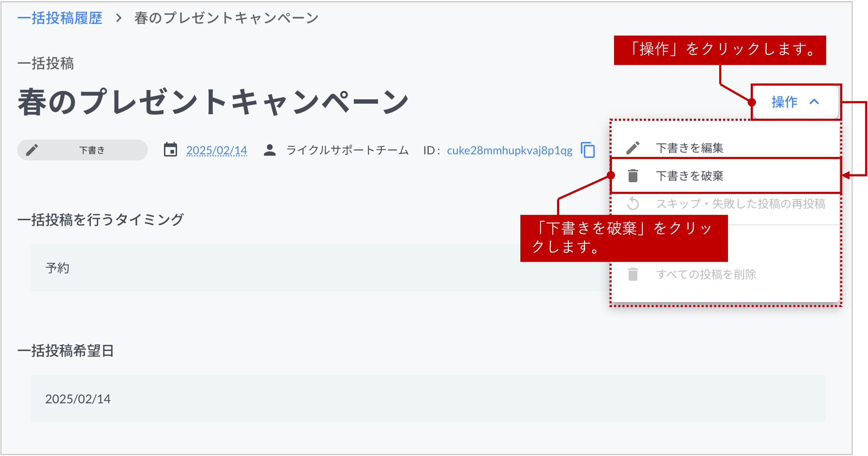Click the 2025/02/14 date link
This screenshot has width=868, height=456.
(x=217, y=150)
